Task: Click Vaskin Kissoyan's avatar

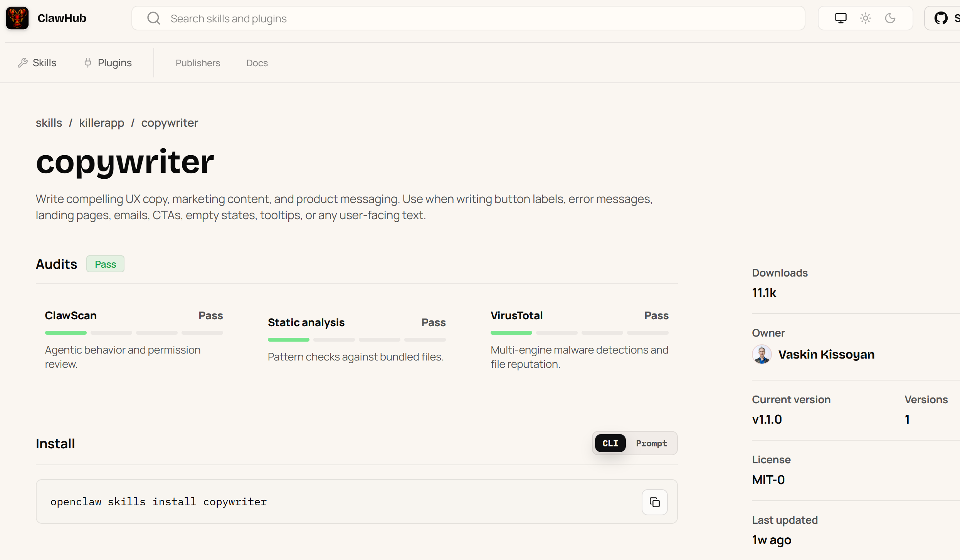Action: coord(762,354)
